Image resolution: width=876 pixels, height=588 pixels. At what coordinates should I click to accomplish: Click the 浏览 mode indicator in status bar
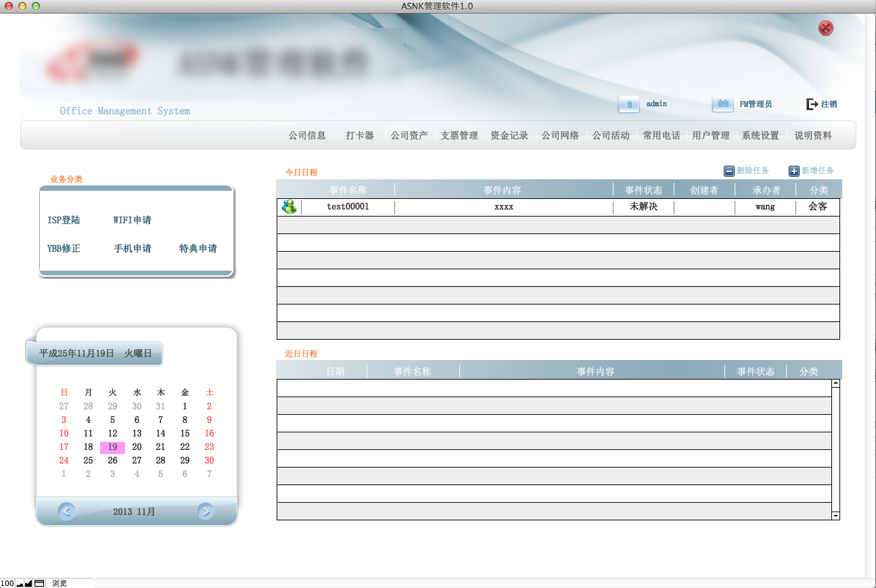tap(60, 583)
